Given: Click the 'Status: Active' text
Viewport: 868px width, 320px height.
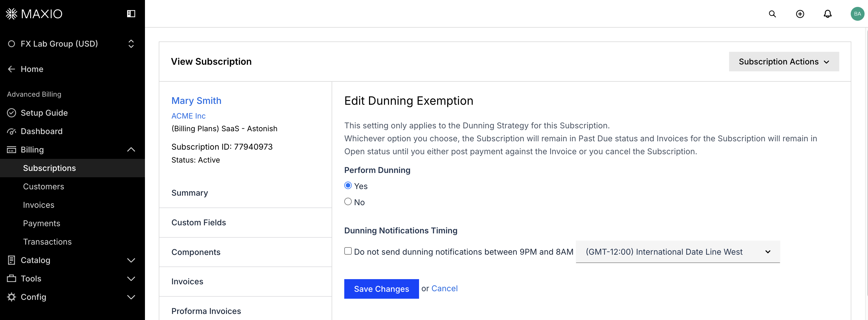Looking at the screenshot, I should tap(196, 160).
